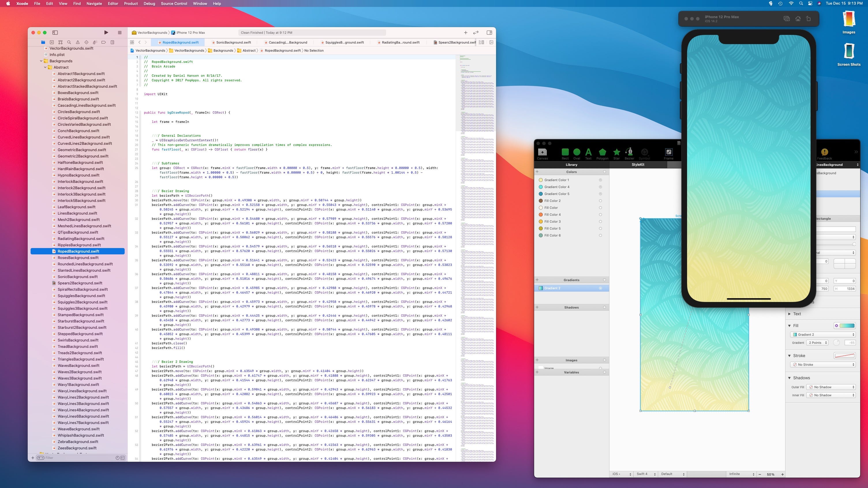Viewport: 868px width, 488px height.
Task: Open the Source Control menu
Action: (173, 3)
